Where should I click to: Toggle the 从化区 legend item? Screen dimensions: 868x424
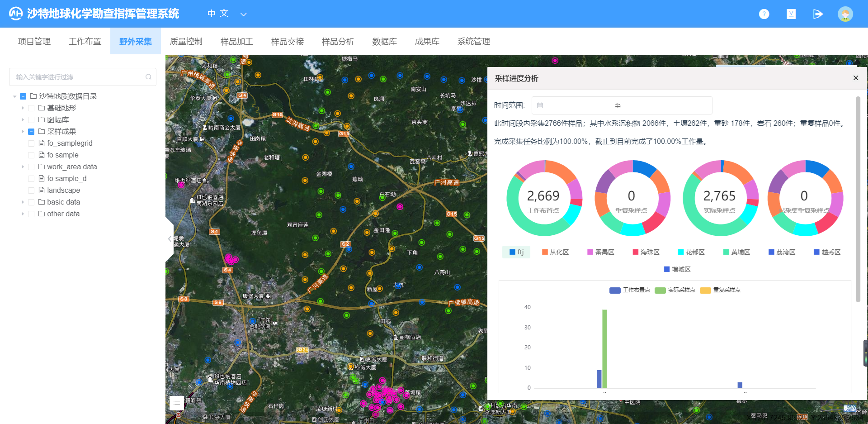click(x=555, y=252)
